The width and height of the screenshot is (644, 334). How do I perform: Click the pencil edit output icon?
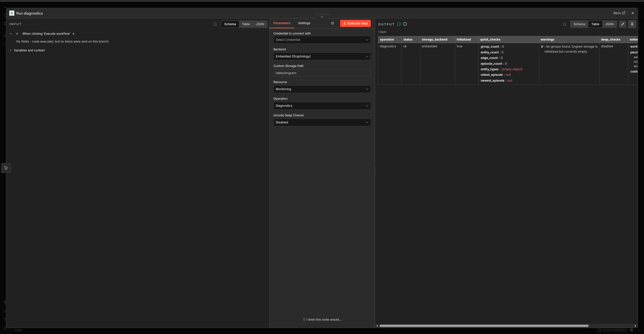tap(622, 24)
